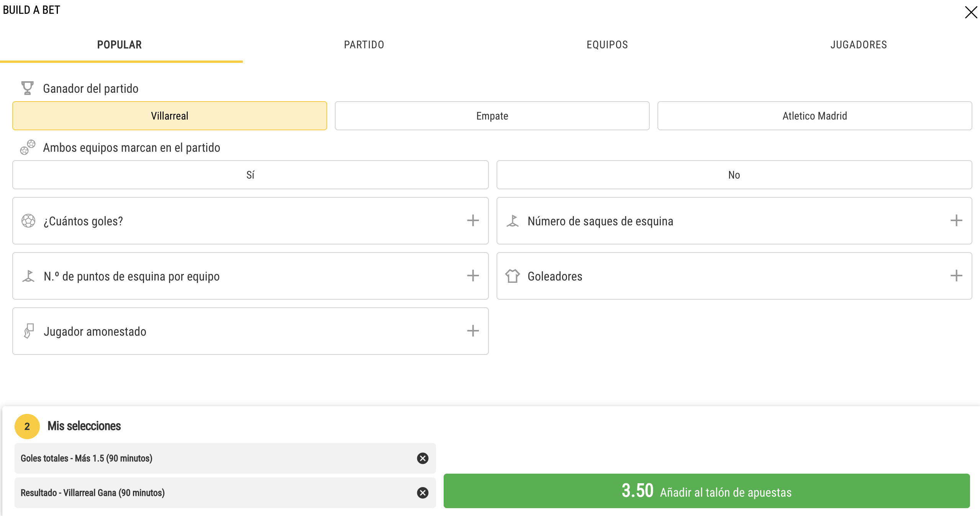Remove Goles totales Más 1.5 selection
Viewport: 980px width, 525px height.
pyautogui.click(x=423, y=458)
